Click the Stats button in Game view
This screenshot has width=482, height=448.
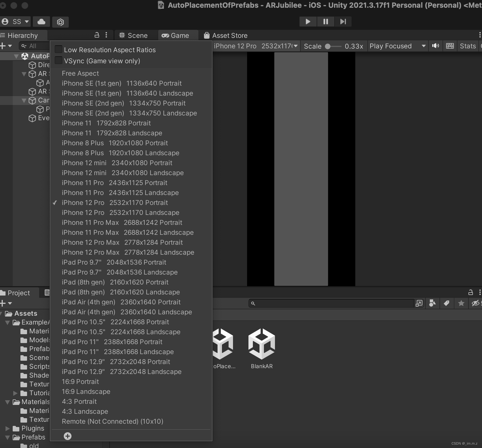[x=468, y=46]
